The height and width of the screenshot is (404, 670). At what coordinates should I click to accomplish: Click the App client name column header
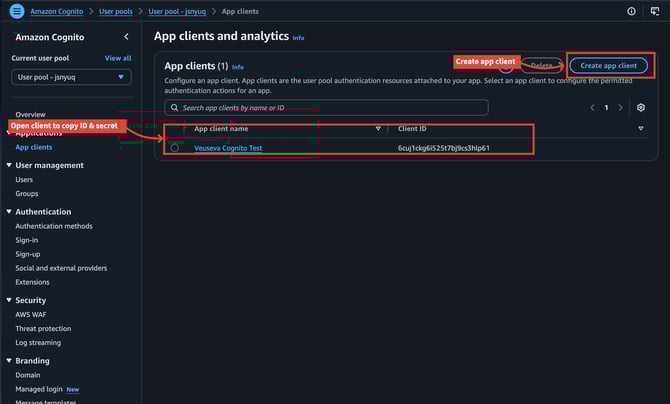(221, 129)
